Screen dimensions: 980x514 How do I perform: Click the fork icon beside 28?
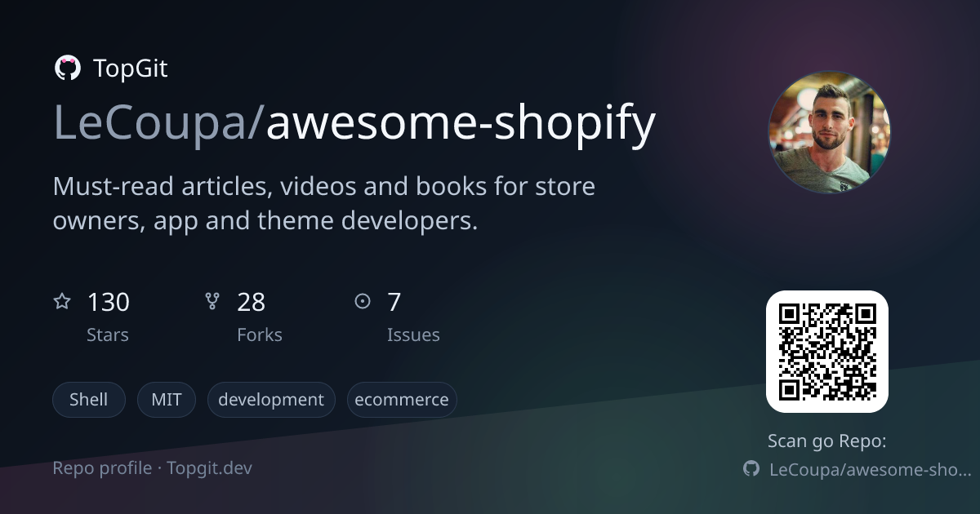pyautogui.click(x=212, y=302)
